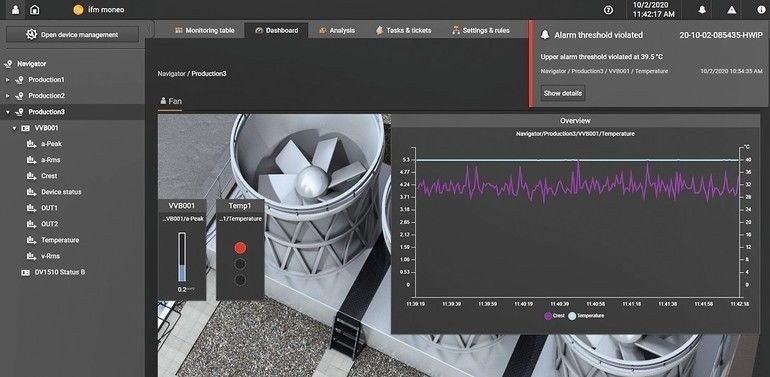Open the Monitoring table tab
This screenshot has height=377, width=770.
[205, 30]
